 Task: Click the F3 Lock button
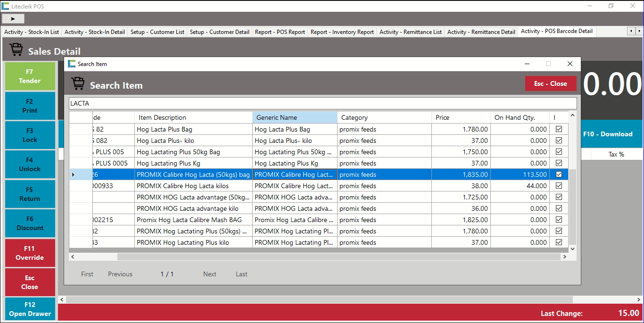[30, 135]
